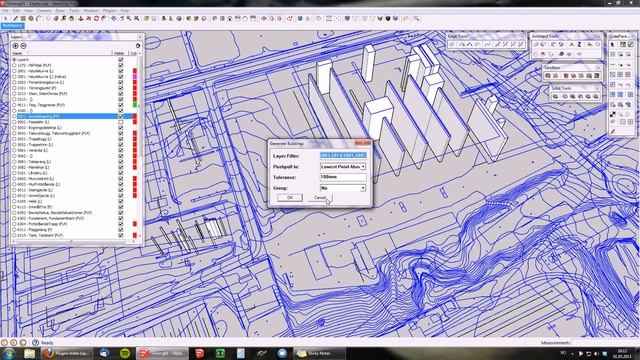The height and width of the screenshot is (360, 640).
Task: Make 6311 Flaggstang the active layer
Action: (x=15, y=229)
